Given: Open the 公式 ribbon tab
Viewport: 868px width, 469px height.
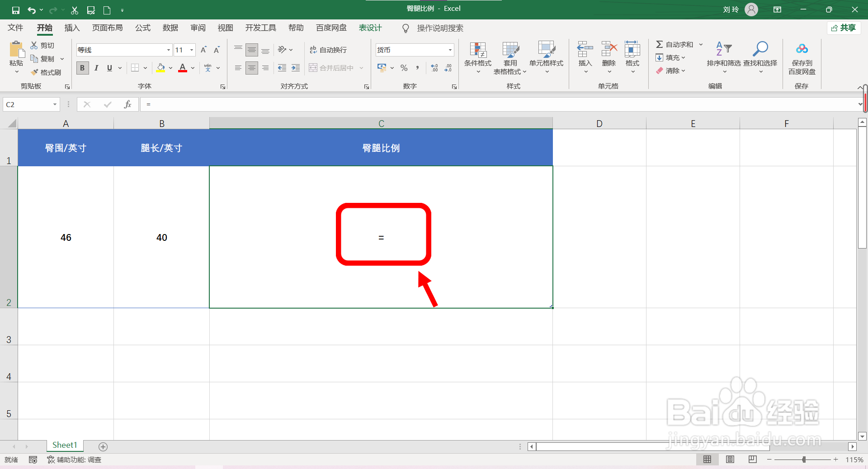Looking at the screenshot, I should point(142,28).
